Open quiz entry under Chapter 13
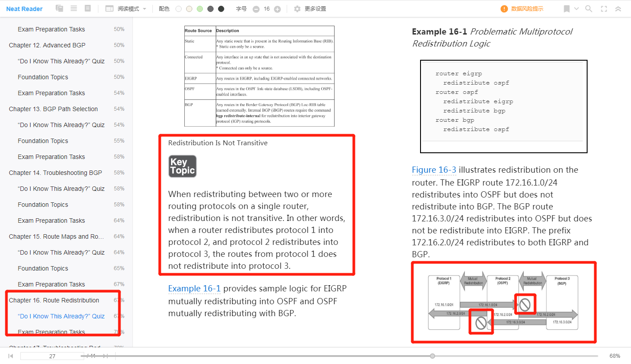This screenshot has height=364, width=631. (61, 125)
